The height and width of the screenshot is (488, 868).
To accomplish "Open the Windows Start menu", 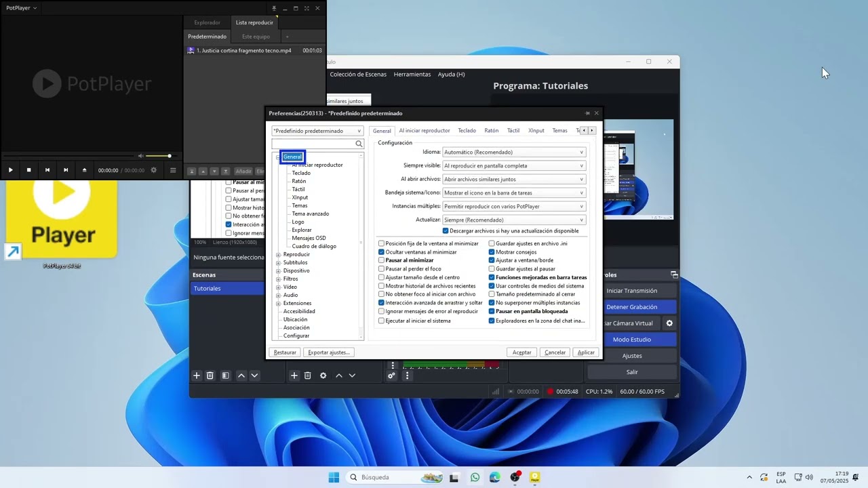I will coord(334,477).
